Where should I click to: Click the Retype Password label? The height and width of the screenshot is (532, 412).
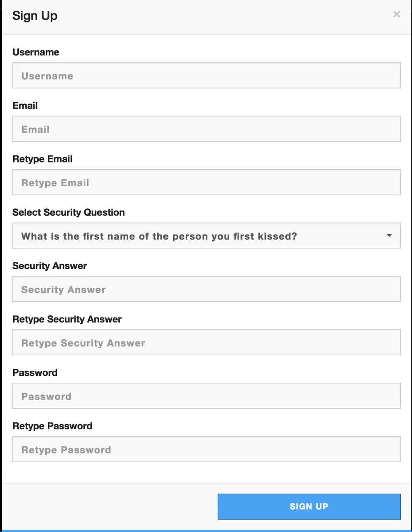point(52,426)
